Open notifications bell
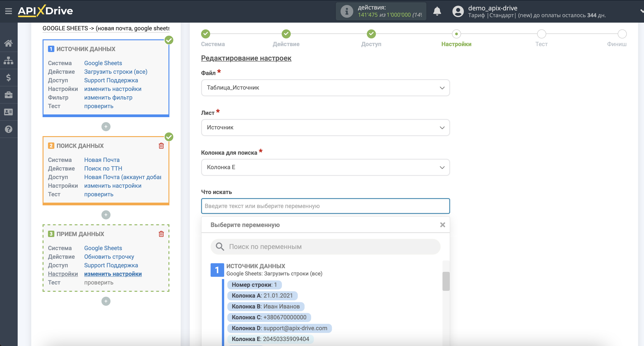Screen dimensions: 644x346 tap(437, 11)
